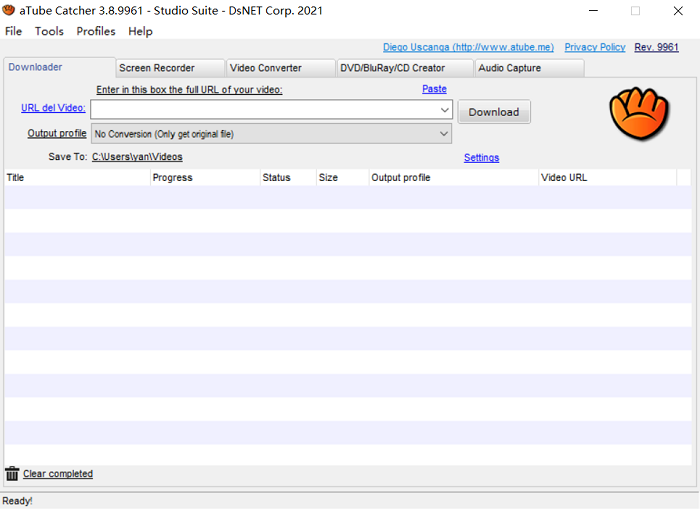Switch to the Downloader tab

(x=59, y=67)
